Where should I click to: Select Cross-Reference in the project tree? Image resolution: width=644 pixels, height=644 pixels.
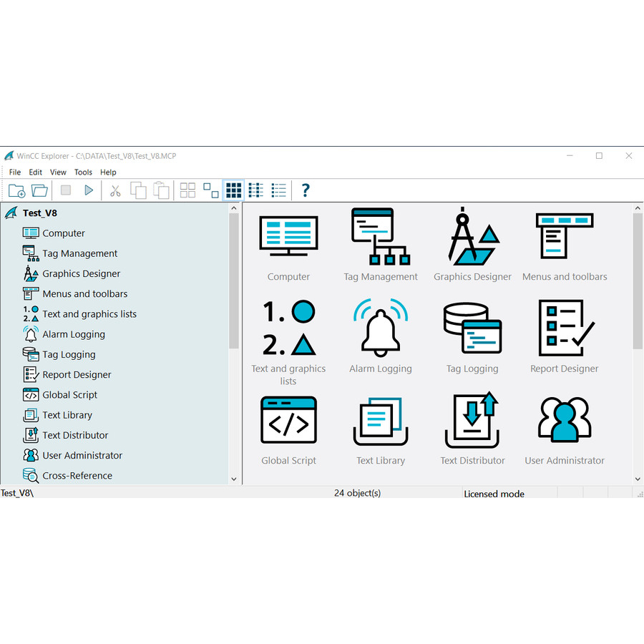(x=77, y=476)
